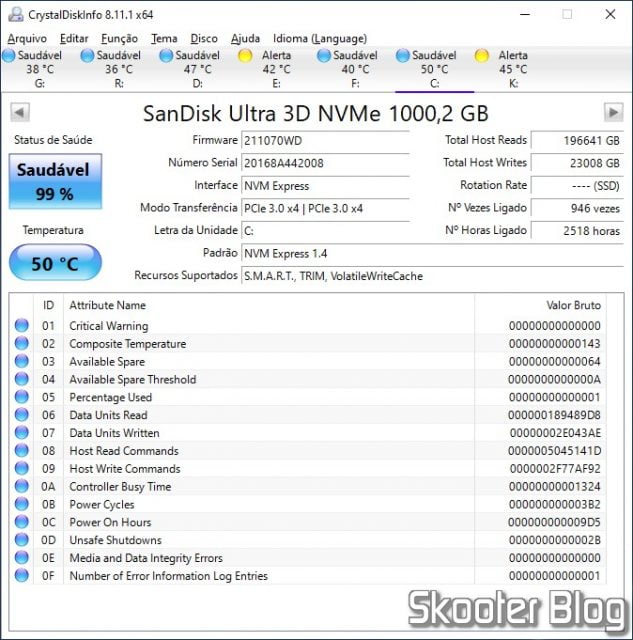Select the F: drive status orb
This screenshot has height=640, width=633.
(x=324, y=56)
